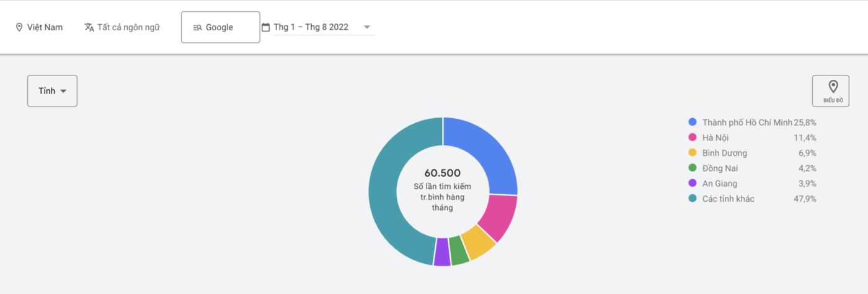Viewport: 868px width, 294px height.
Task: Select the Hà Nội legend label
Action: (x=716, y=137)
